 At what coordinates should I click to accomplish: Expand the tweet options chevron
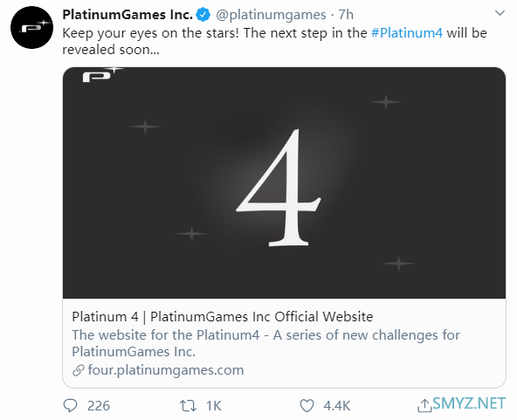[x=500, y=13]
